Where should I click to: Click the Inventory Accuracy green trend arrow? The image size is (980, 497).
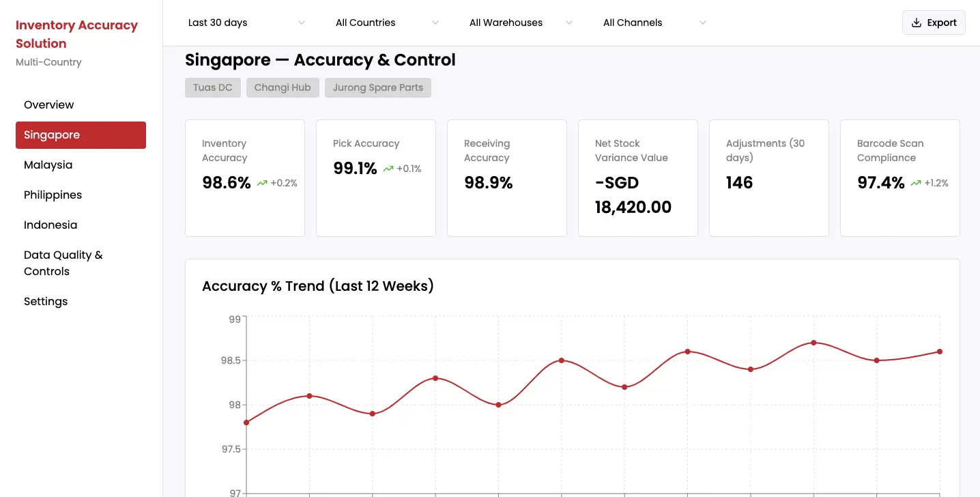click(x=262, y=183)
